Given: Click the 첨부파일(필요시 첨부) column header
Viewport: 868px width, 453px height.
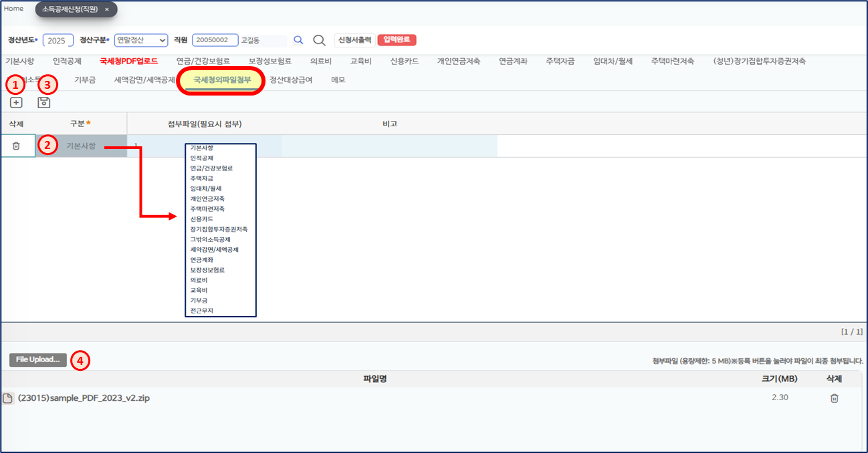Looking at the screenshot, I should click(205, 124).
